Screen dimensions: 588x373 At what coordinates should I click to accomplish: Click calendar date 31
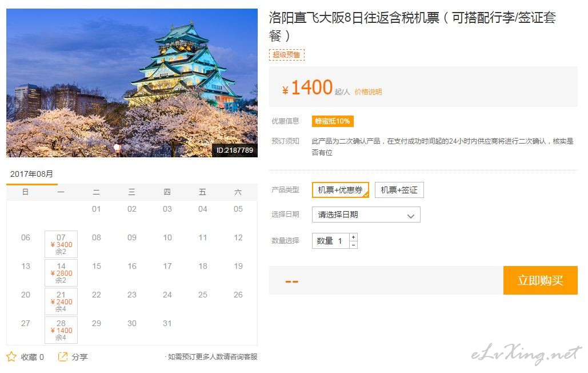(167, 323)
